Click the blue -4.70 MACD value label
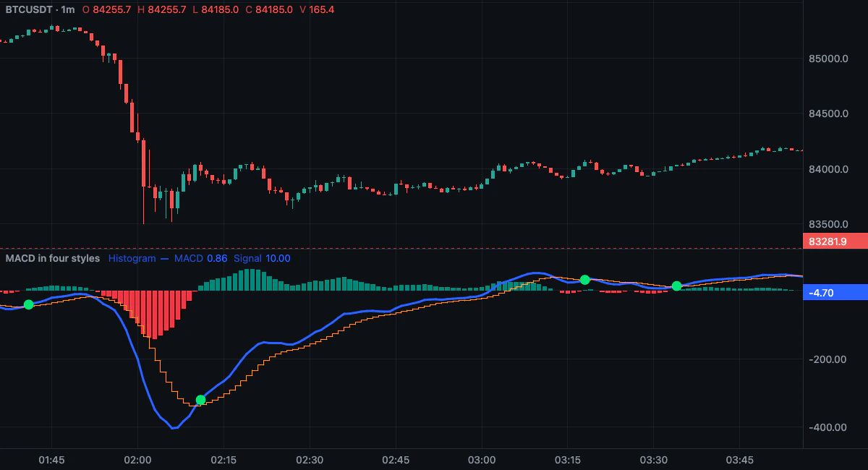The height and width of the screenshot is (470, 868). 835,293
